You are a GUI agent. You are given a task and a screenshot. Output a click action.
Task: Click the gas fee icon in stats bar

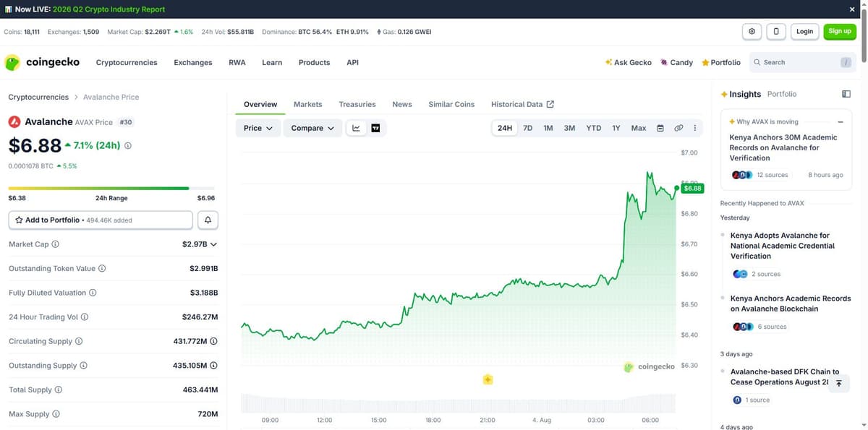tap(379, 32)
